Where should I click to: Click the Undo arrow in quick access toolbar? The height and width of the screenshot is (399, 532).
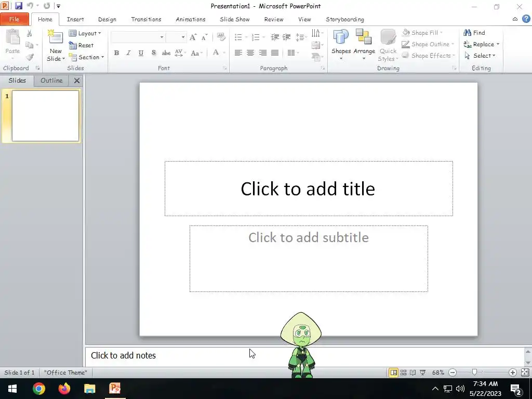click(30, 6)
